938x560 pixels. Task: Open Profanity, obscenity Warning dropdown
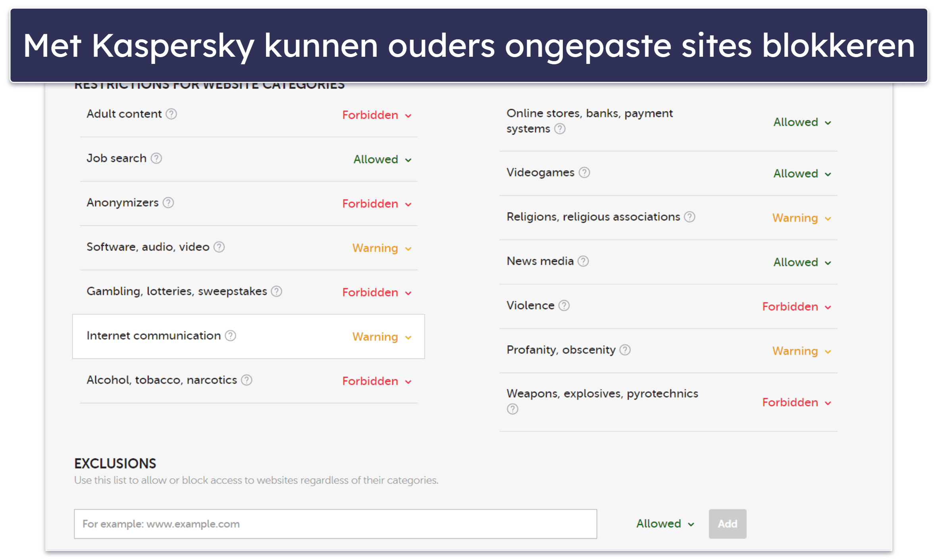[x=802, y=351]
